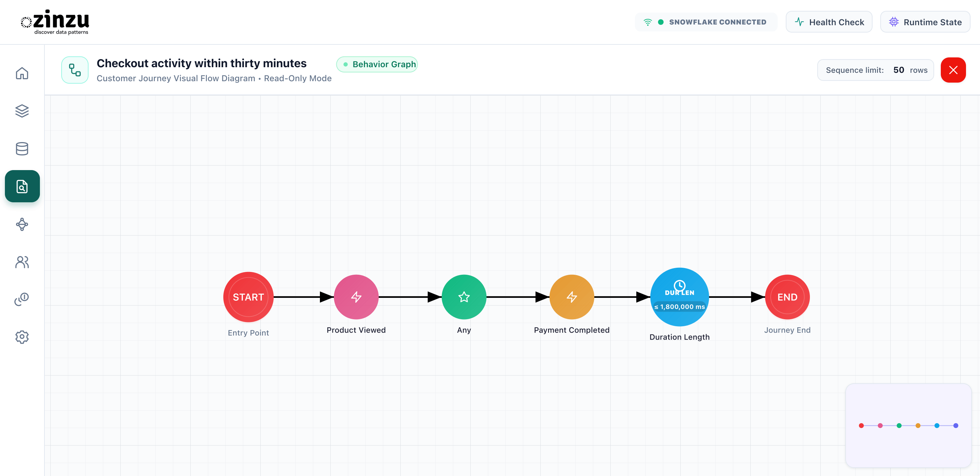Click the 'Customer Journey Visual Flow Diagram' subtitle

[176, 78]
